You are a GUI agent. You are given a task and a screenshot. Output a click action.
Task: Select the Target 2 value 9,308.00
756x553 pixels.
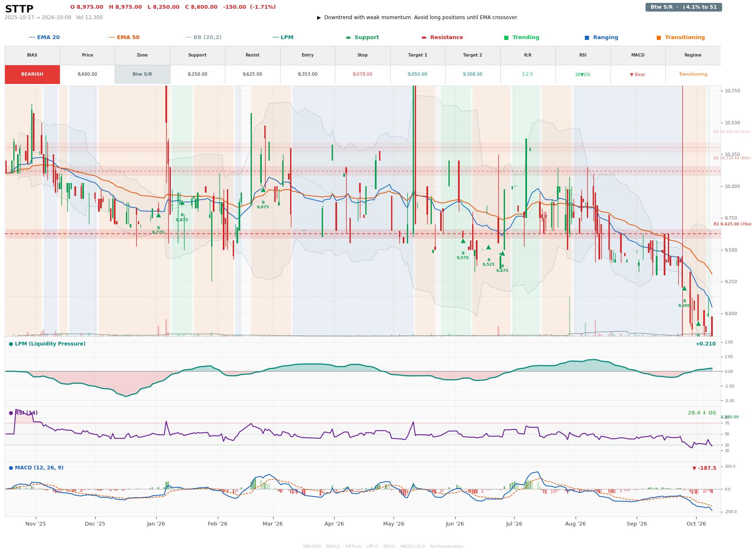pos(473,74)
